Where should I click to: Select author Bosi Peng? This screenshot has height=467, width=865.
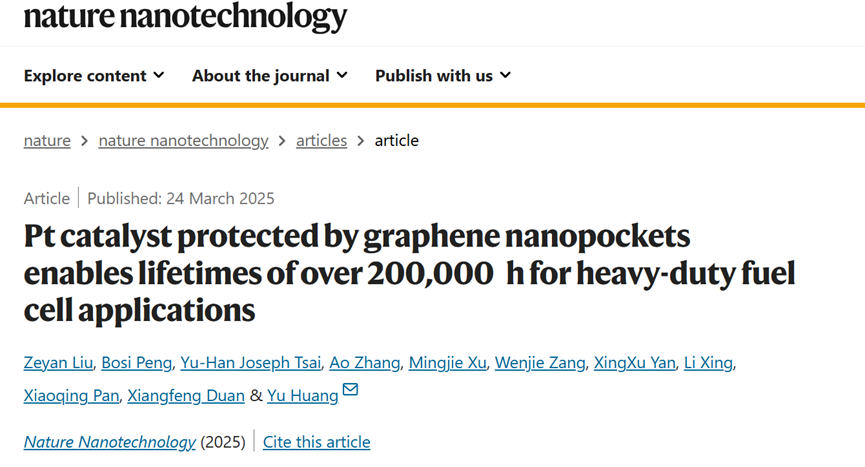tap(136, 362)
